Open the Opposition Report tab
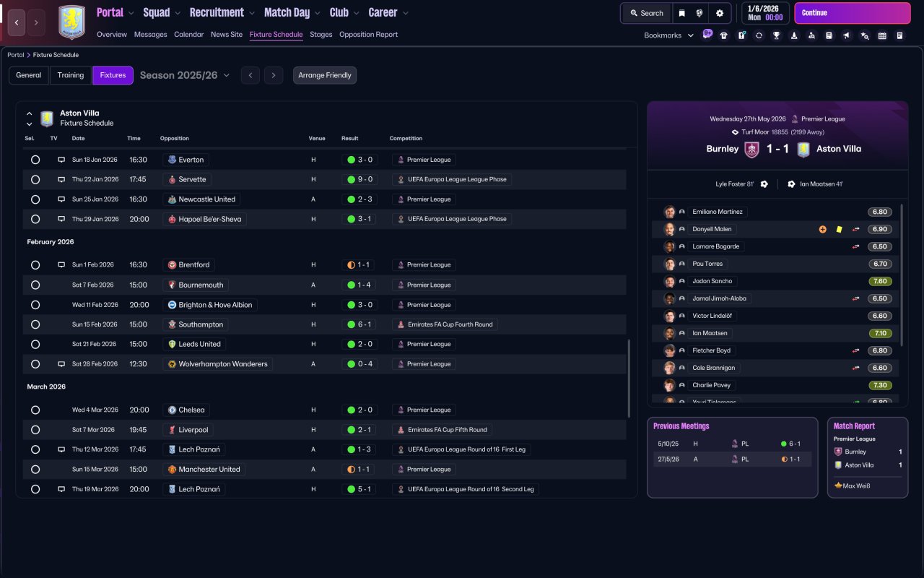 click(368, 35)
